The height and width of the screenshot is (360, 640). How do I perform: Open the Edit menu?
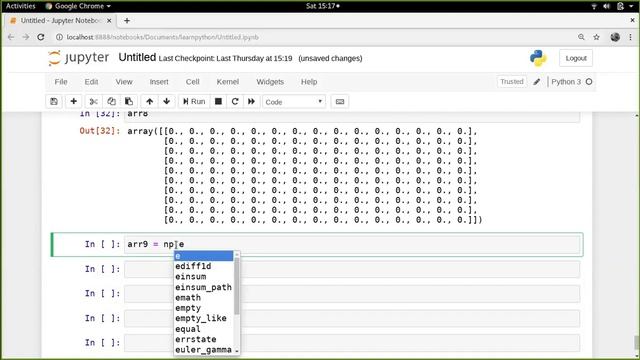[91, 82]
